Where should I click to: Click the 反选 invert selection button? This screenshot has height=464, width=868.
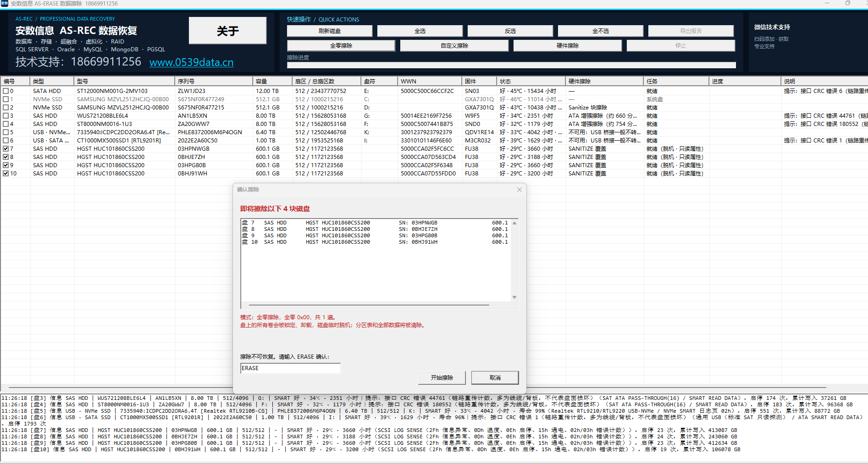tap(510, 31)
